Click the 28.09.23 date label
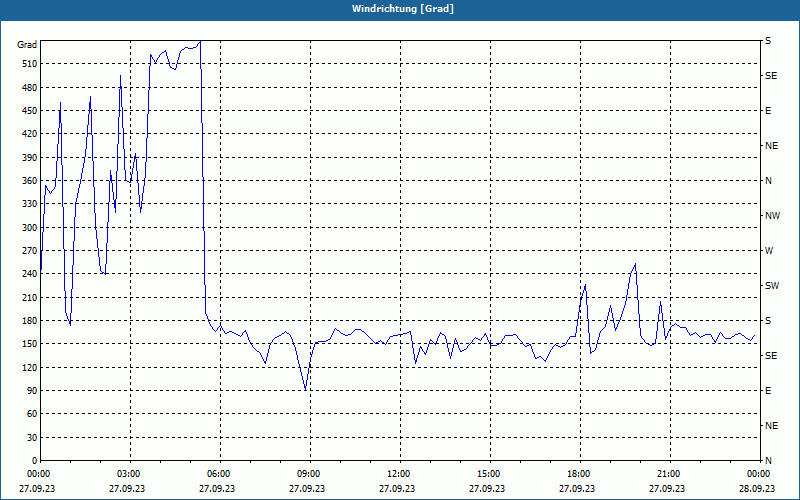Image resolution: width=800 pixels, height=500 pixels. (757, 488)
